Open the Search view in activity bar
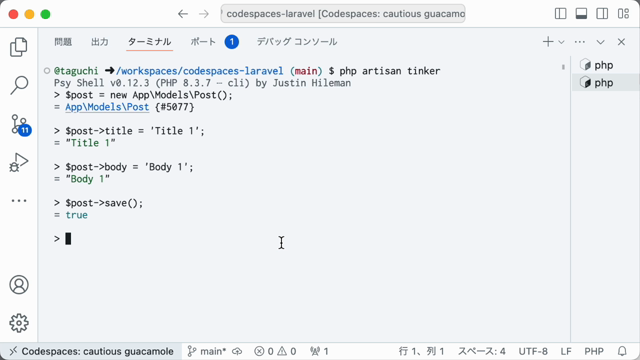This screenshot has height=360, width=640. click(x=19, y=85)
